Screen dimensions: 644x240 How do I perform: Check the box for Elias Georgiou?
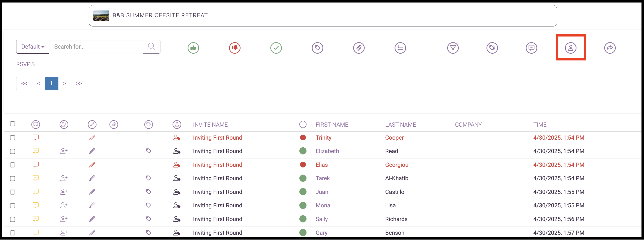pos(13,165)
